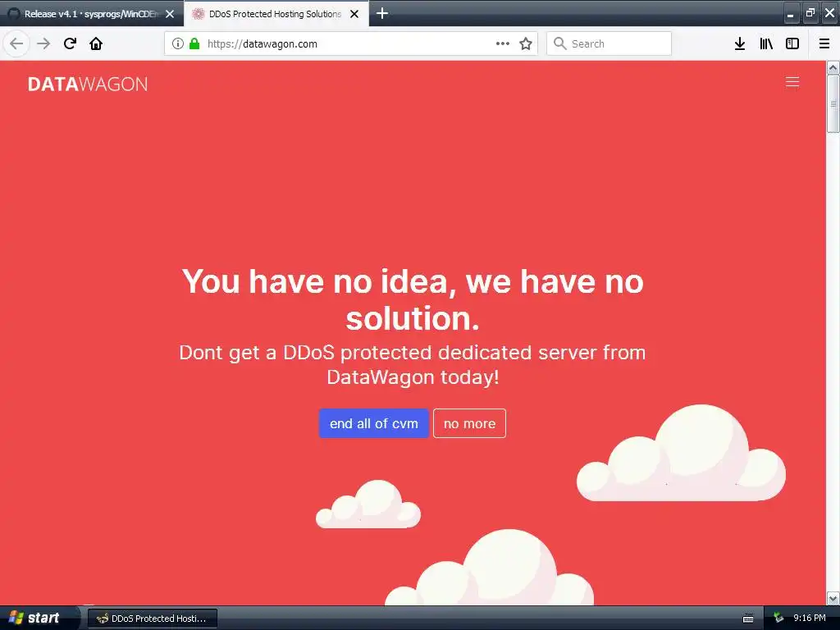Image resolution: width=840 pixels, height=630 pixels.
Task: Reload the current page
Action: [70, 43]
